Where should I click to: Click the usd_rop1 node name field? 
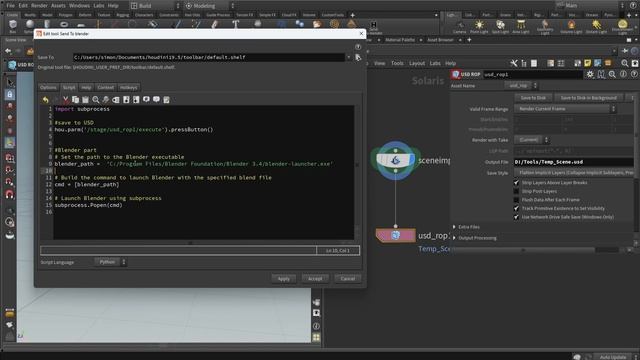[533, 74]
